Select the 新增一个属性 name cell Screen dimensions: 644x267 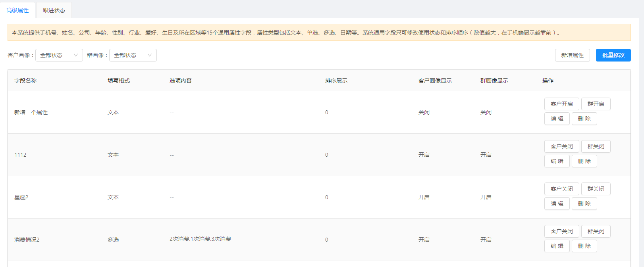coord(31,112)
